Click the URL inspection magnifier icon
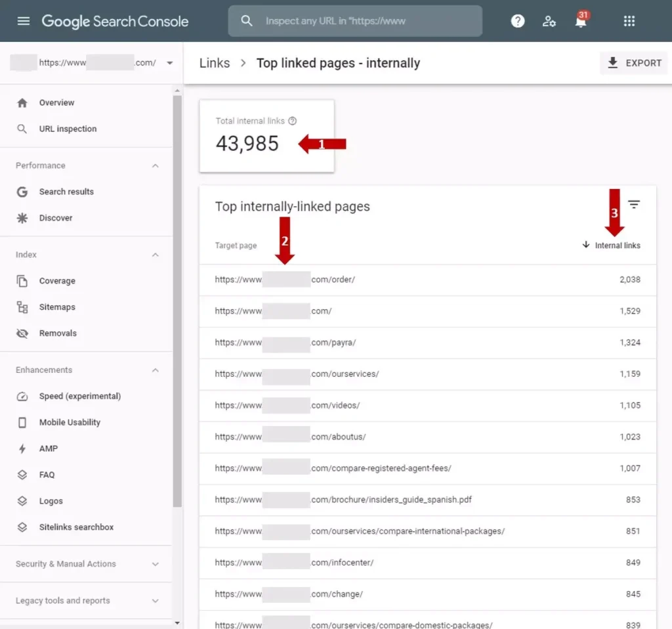 (22, 129)
